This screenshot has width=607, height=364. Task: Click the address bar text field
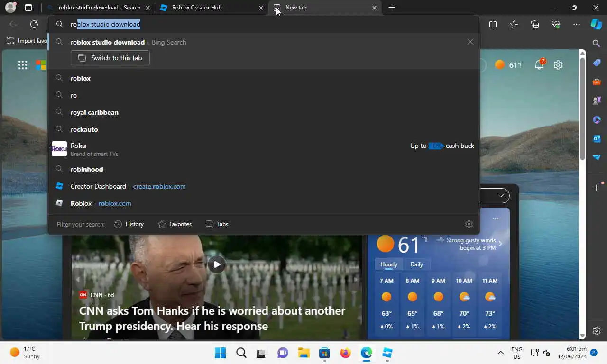pyautogui.click(x=264, y=24)
